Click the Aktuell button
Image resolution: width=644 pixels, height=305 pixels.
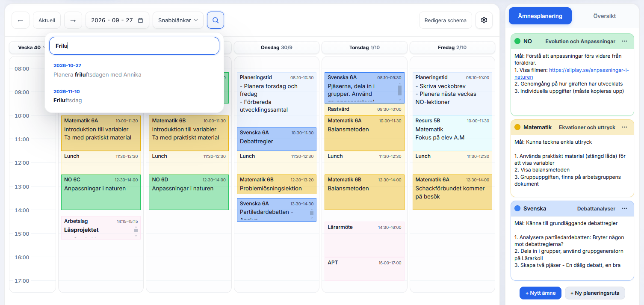(x=47, y=20)
